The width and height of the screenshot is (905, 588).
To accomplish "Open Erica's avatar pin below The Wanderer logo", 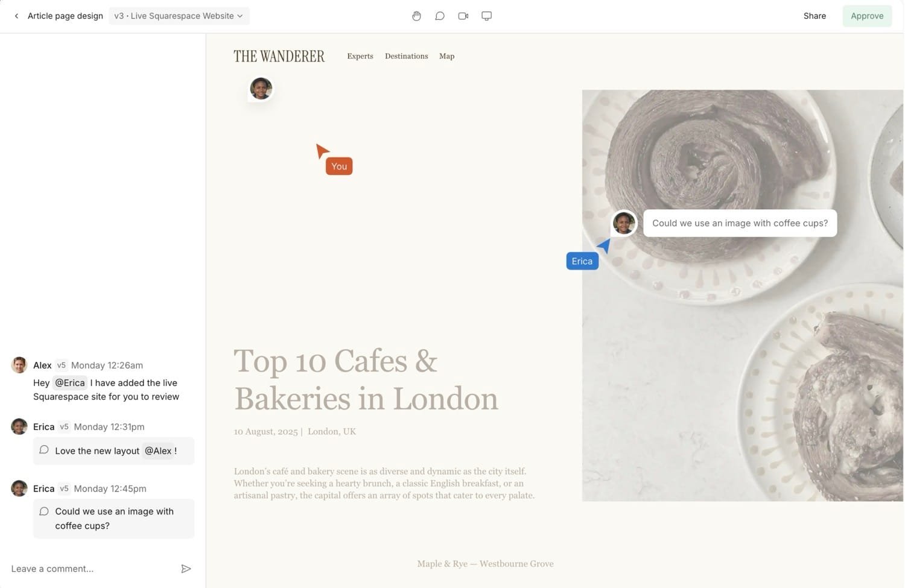I will coord(261,89).
